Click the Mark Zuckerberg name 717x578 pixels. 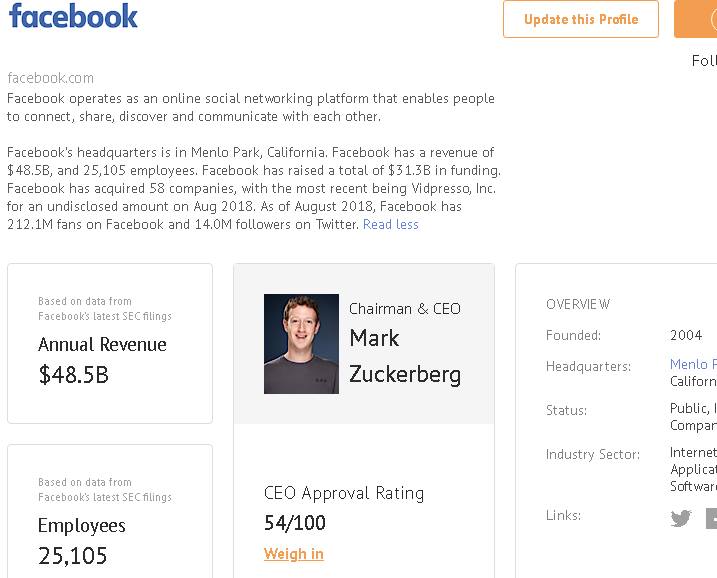pos(404,356)
